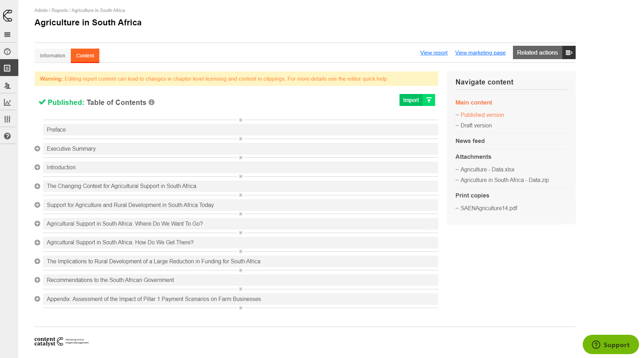644x358 pixels.
Task: Navigate to Draft version
Action: [x=476, y=125]
